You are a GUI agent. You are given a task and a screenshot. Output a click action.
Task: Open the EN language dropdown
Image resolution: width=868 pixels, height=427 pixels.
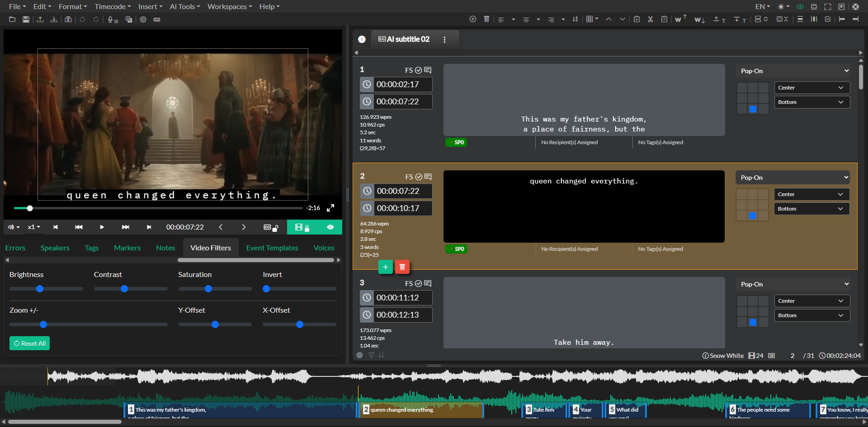[x=763, y=7]
